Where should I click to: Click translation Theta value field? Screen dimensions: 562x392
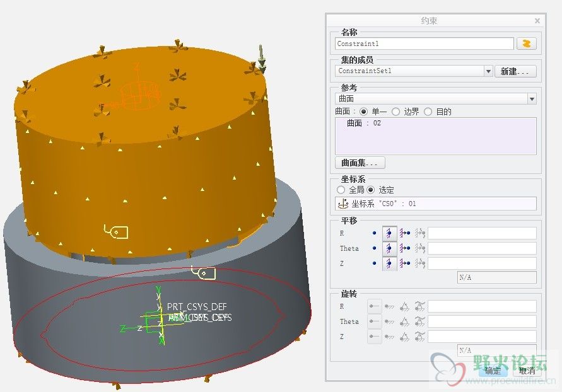pos(482,248)
